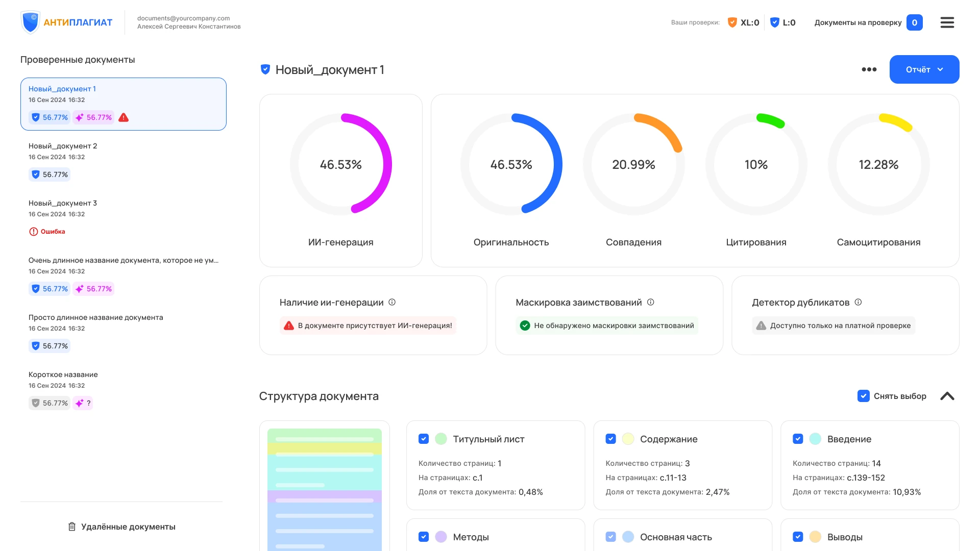Select Новый_документ 2 in the list
The width and height of the screenshot is (980, 551).
click(x=124, y=161)
